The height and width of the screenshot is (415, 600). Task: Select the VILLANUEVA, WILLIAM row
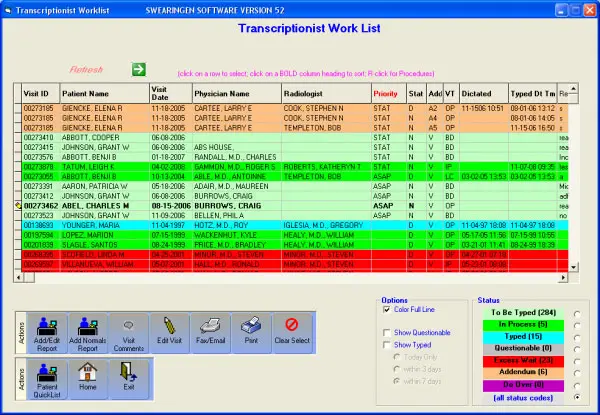coord(295,264)
